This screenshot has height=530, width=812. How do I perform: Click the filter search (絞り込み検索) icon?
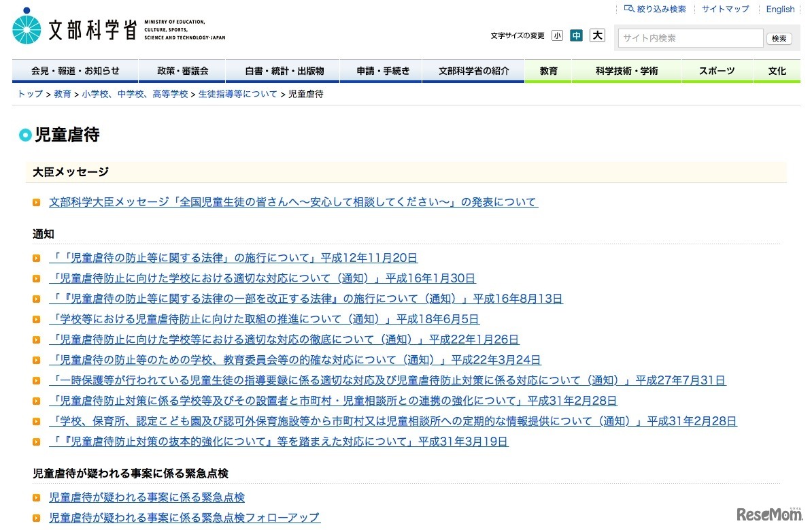pos(627,8)
